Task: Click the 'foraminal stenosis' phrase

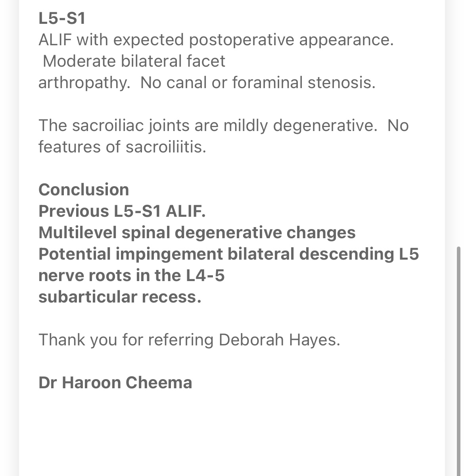Action: [303, 83]
